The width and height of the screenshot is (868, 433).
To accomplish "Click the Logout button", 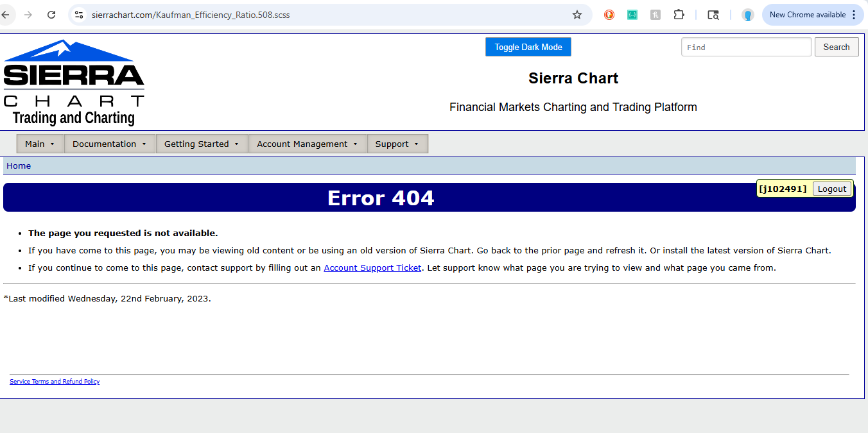I will [x=832, y=189].
